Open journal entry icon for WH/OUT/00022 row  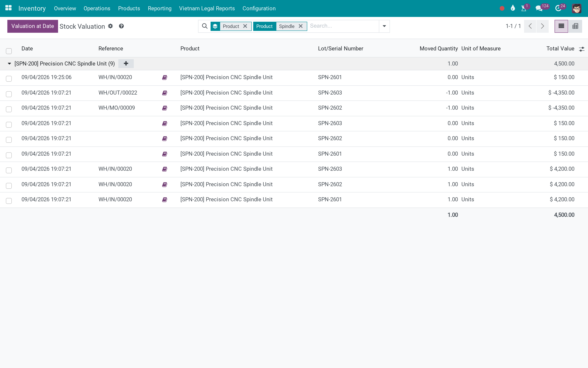point(165,93)
